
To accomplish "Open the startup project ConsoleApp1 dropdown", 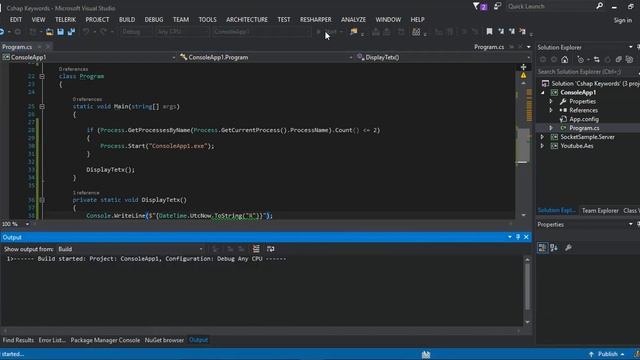I will click(261, 32).
